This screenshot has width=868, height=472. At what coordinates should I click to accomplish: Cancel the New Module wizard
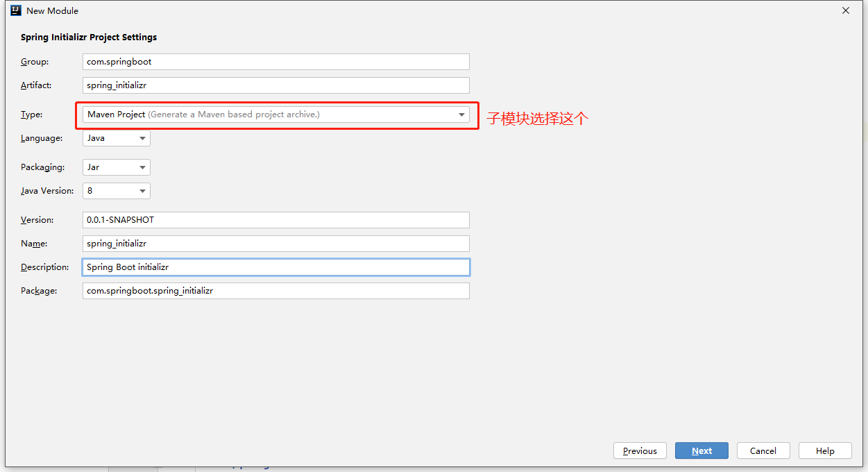[x=763, y=450]
